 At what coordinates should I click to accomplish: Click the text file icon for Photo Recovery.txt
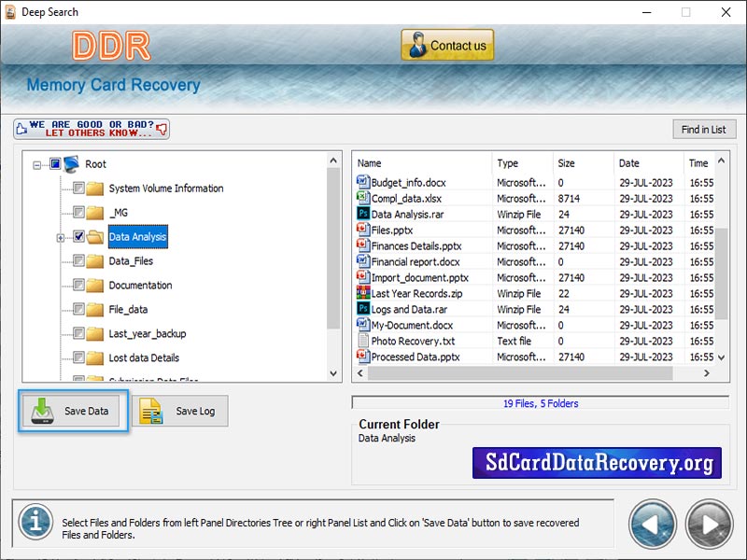pos(364,340)
